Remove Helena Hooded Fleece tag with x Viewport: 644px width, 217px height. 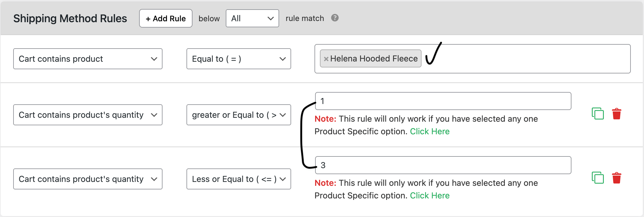(326, 59)
